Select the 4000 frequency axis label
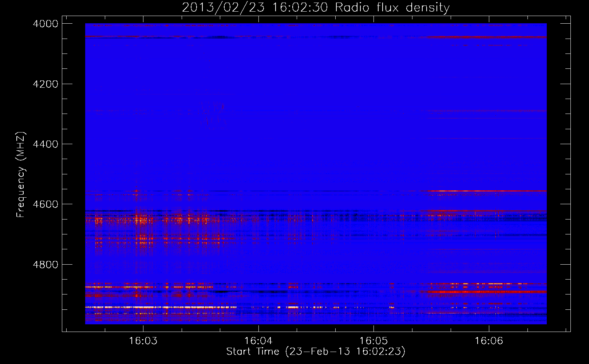The width and height of the screenshot is (589, 364). click(46, 24)
